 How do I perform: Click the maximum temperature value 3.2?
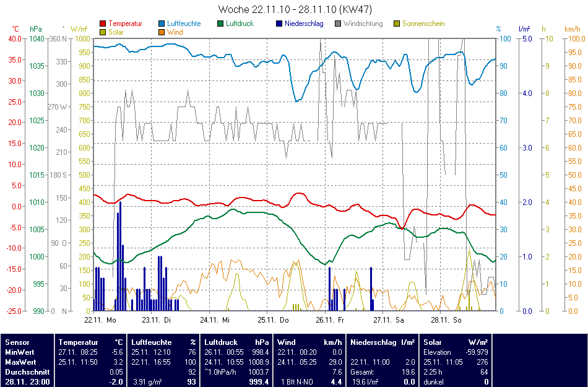point(118,362)
